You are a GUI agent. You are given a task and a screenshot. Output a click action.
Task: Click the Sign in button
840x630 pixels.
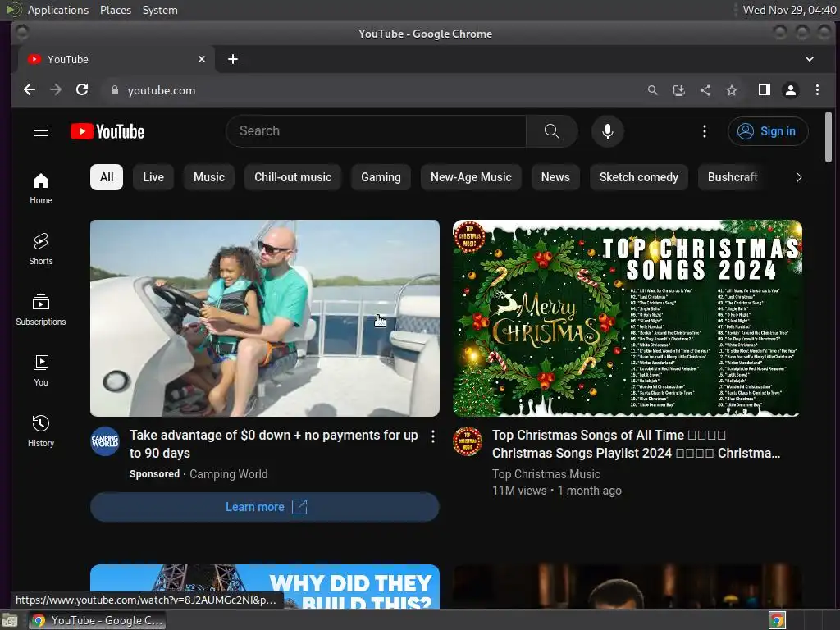pyautogui.click(x=768, y=131)
